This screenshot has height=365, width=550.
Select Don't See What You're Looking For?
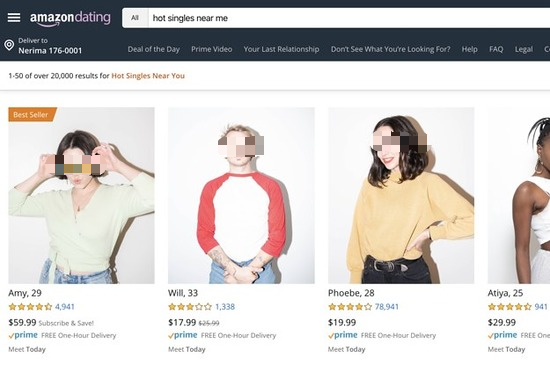[x=390, y=49]
